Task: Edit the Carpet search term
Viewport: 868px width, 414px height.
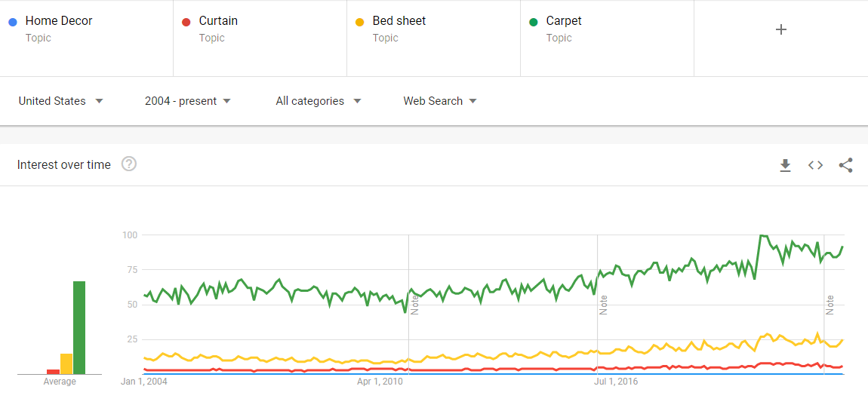Action: coord(564,21)
